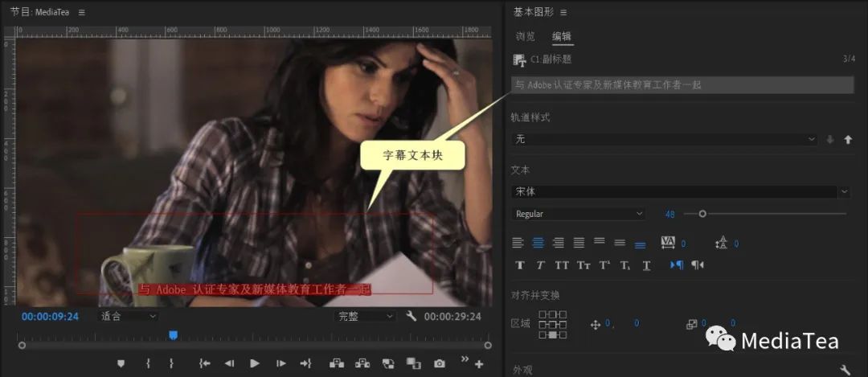Screen dimensions: 868x377
Task: Center align the text
Action: tap(538, 243)
